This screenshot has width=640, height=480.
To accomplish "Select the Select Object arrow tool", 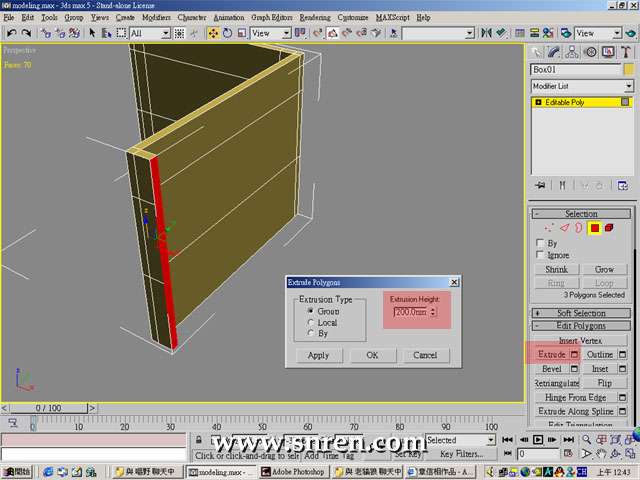I will coord(93,33).
